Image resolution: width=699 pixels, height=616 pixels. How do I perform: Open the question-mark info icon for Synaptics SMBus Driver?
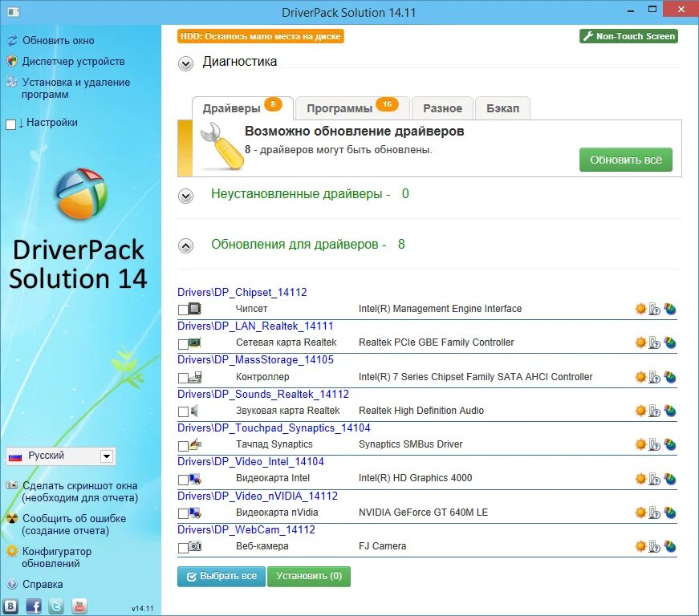[x=654, y=444]
